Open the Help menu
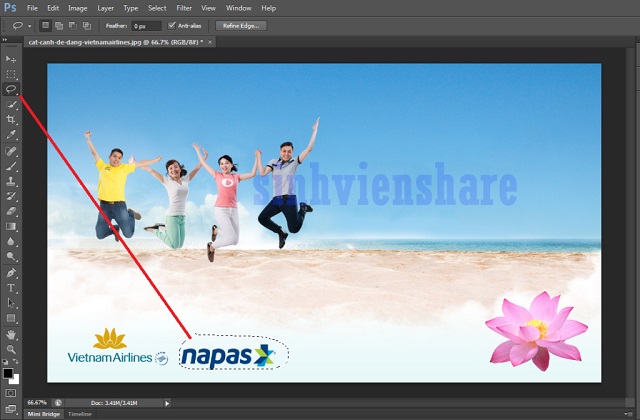This screenshot has width=640, height=420. click(269, 8)
